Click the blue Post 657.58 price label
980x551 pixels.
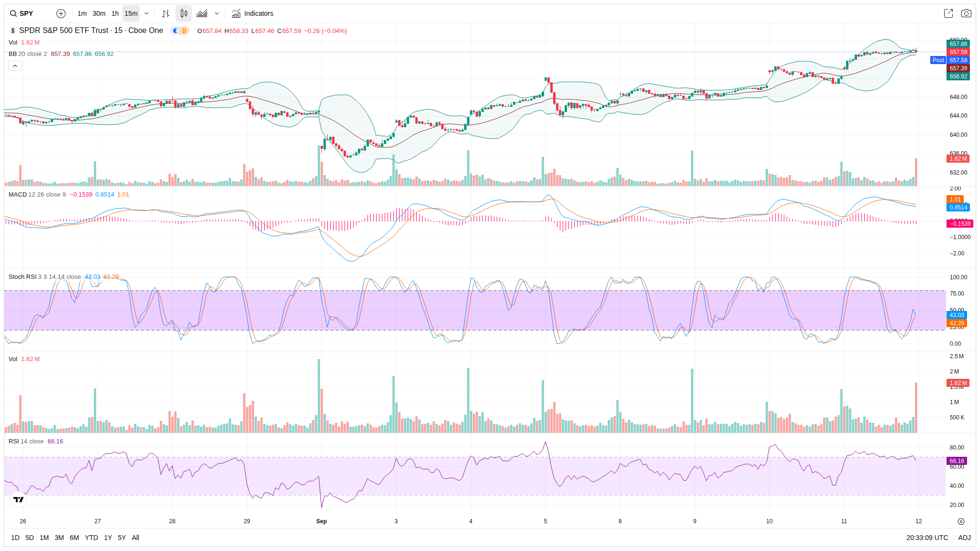pyautogui.click(x=950, y=60)
